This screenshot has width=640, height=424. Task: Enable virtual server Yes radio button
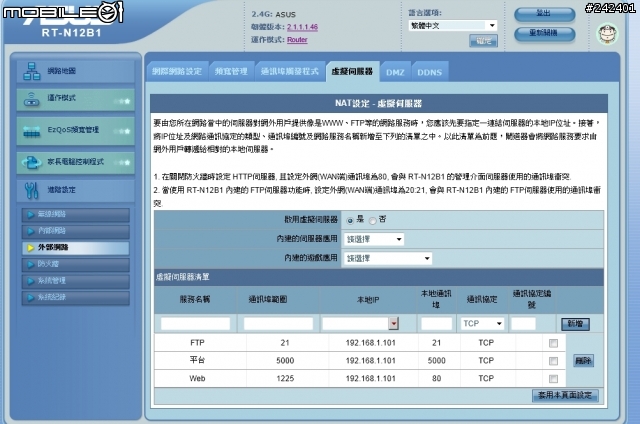tap(350, 221)
